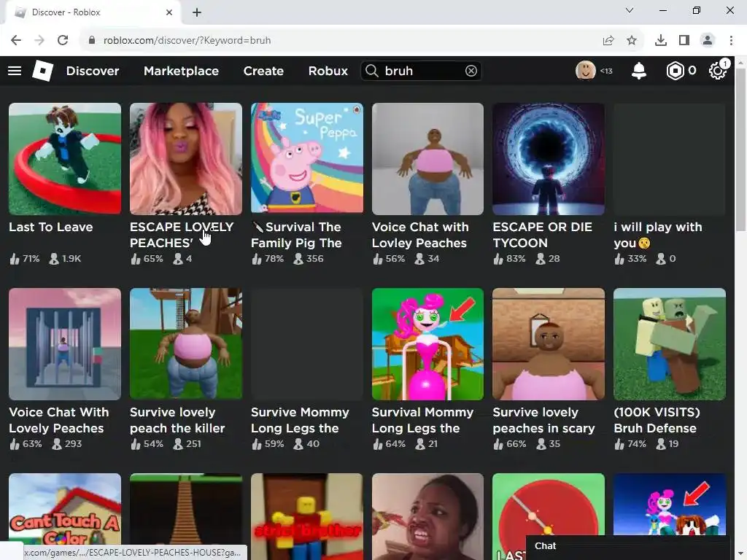The height and width of the screenshot is (560, 747).
Task: Open the Roblox hamburger navigation menu
Action: [15, 71]
